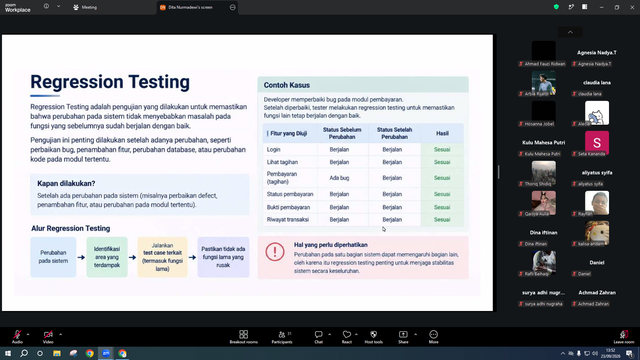Click Leave room button
The image size is (640, 360).
tap(624, 337)
